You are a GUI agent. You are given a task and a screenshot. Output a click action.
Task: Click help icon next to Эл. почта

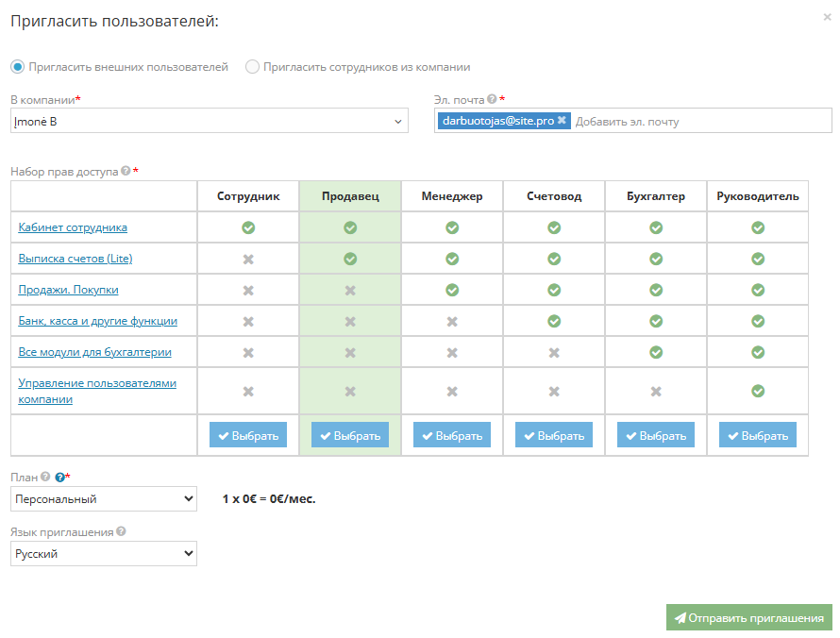tap(492, 99)
